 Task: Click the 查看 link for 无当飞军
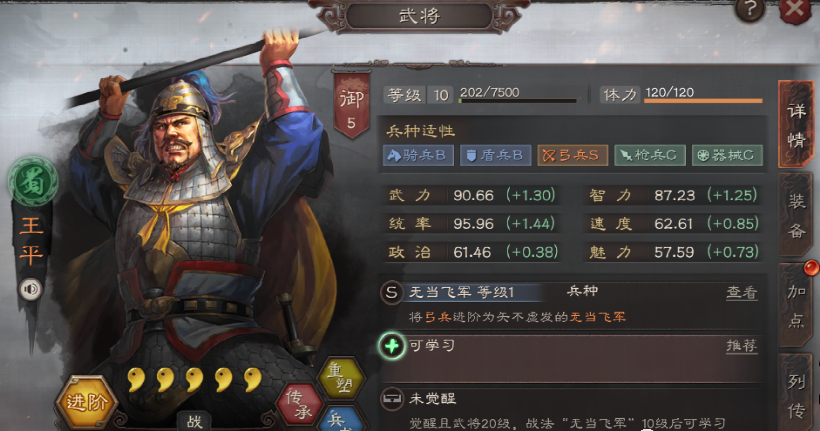(742, 292)
